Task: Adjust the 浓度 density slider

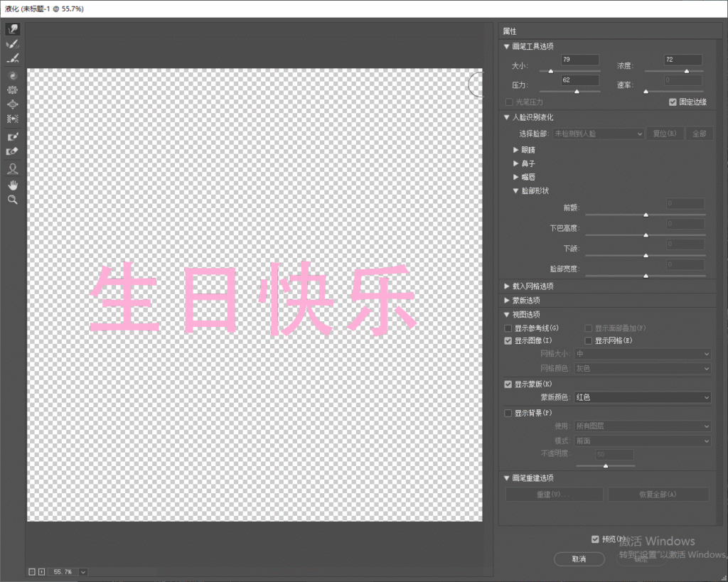Action: (686, 71)
